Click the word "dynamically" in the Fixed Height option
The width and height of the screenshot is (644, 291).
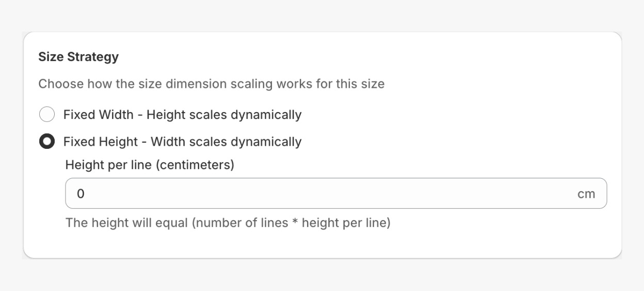pyautogui.click(x=267, y=142)
